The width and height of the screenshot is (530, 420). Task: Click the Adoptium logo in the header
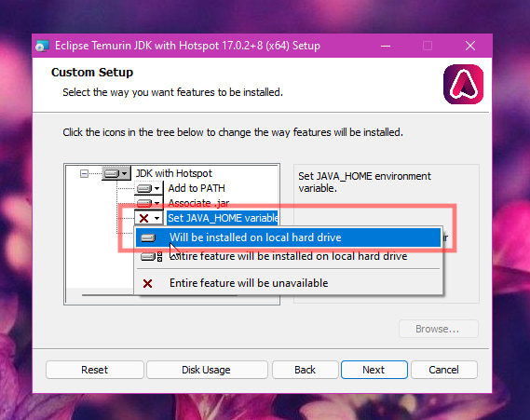pos(463,85)
